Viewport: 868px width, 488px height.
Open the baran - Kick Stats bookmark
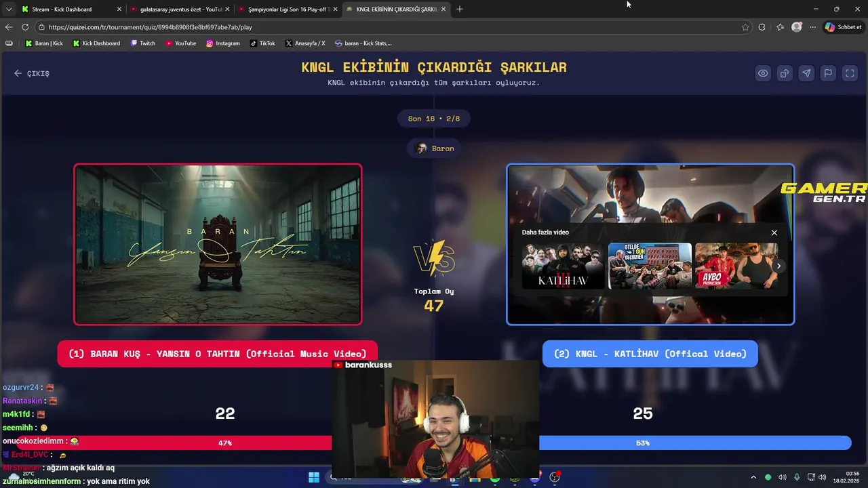363,43
